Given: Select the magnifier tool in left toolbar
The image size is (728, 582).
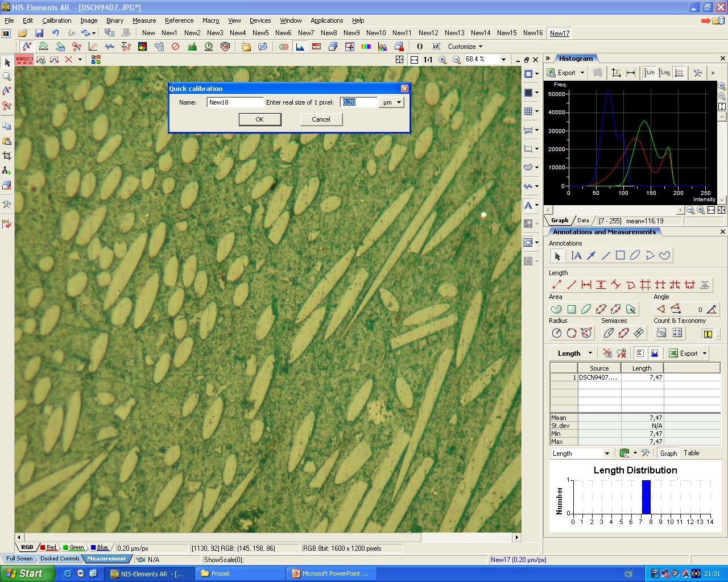Looking at the screenshot, I should click(7, 76).
